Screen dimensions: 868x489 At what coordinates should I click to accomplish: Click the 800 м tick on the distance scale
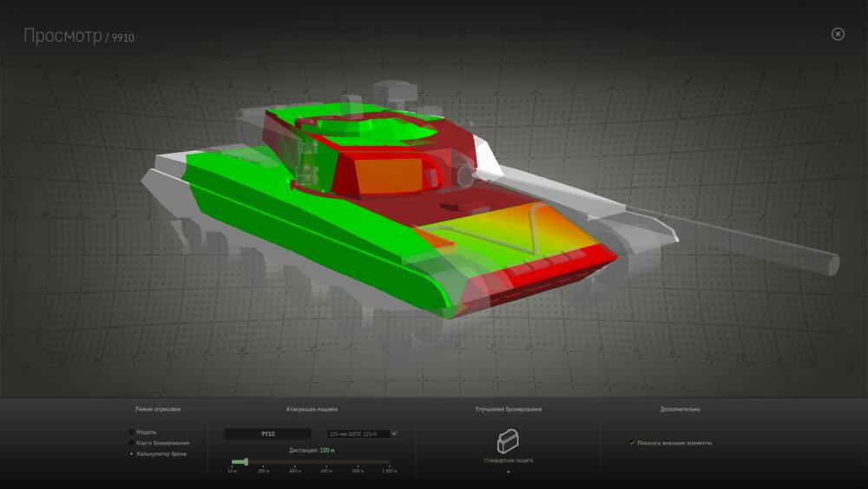(358, 466)
